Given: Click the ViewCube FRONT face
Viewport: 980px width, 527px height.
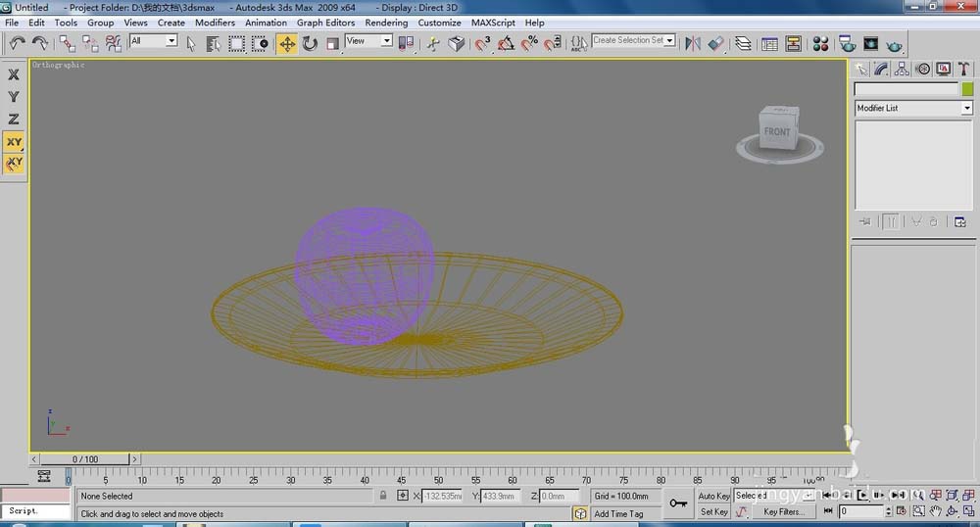Looking at the screenshot, I should (x=777, y=131).
